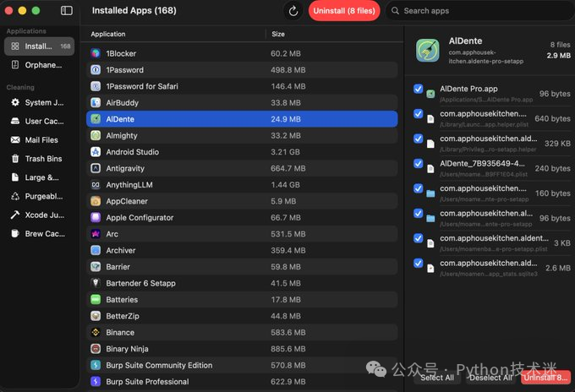
Task: Select the highlighted AlDente row
Action: click(242, 119)
